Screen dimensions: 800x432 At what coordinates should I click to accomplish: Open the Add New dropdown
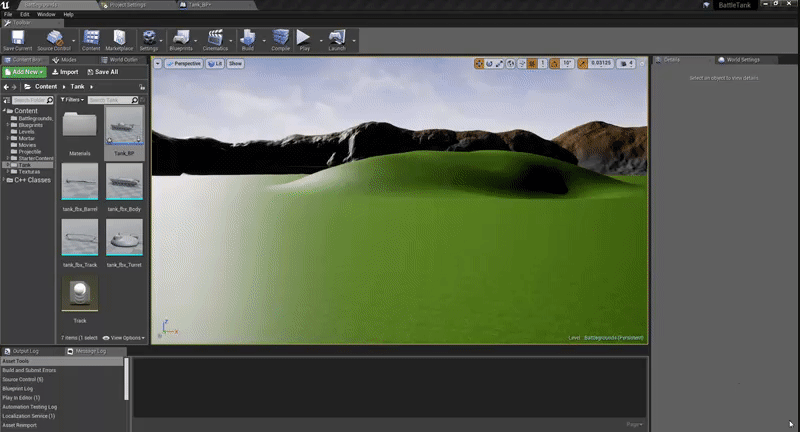[x=25, y=72]
